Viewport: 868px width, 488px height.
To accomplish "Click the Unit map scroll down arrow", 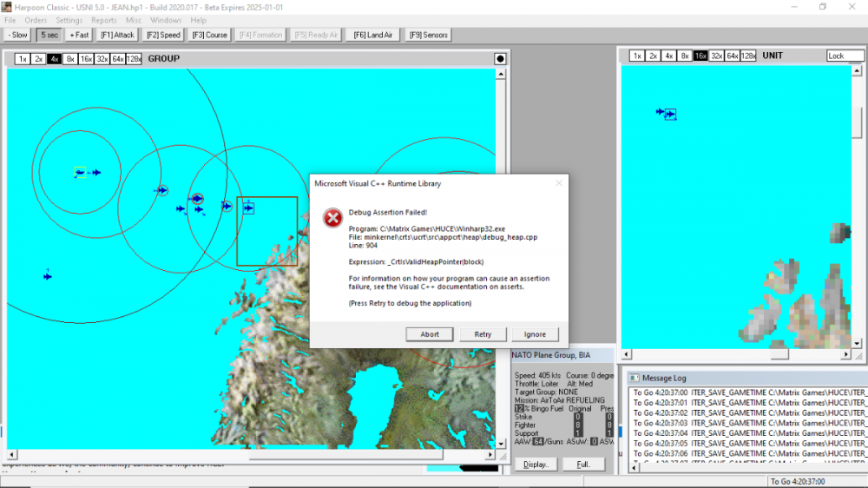I will tap(857, 344).
